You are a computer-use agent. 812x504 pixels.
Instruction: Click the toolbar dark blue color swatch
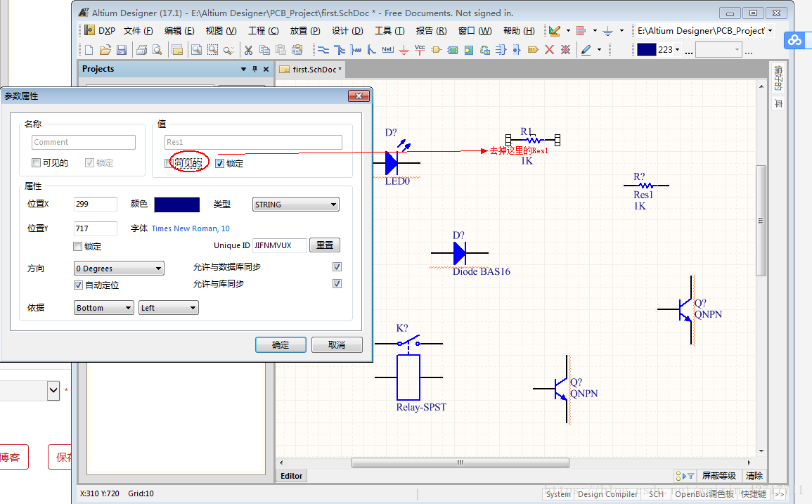pos(646,50)
